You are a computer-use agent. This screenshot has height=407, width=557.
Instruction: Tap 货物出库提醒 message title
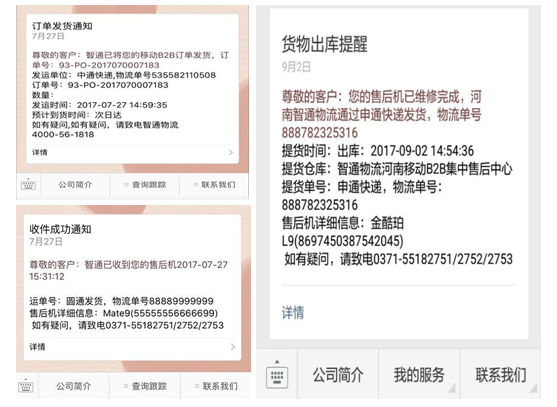click(324, 44)
